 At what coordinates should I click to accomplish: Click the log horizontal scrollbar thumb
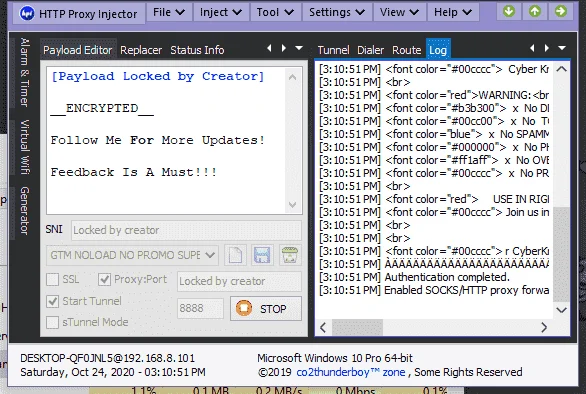357,328
